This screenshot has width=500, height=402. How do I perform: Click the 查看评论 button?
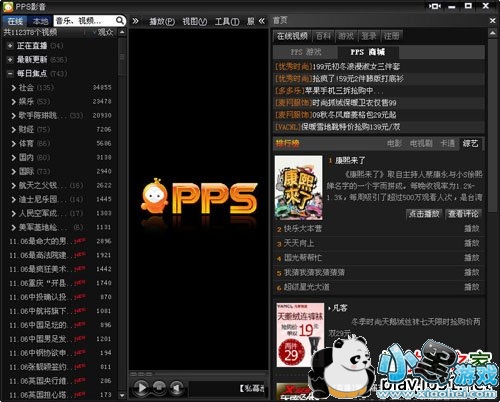click(463, 214)
